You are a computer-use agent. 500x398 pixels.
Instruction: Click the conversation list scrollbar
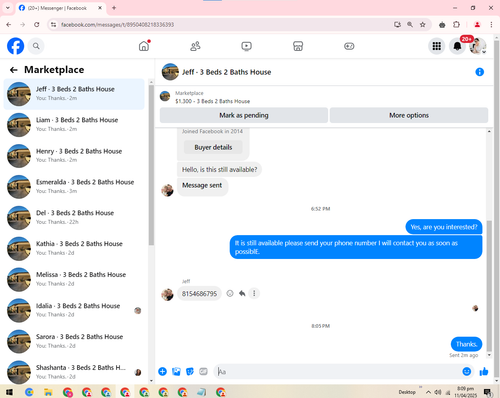click(x=151, y=165)
